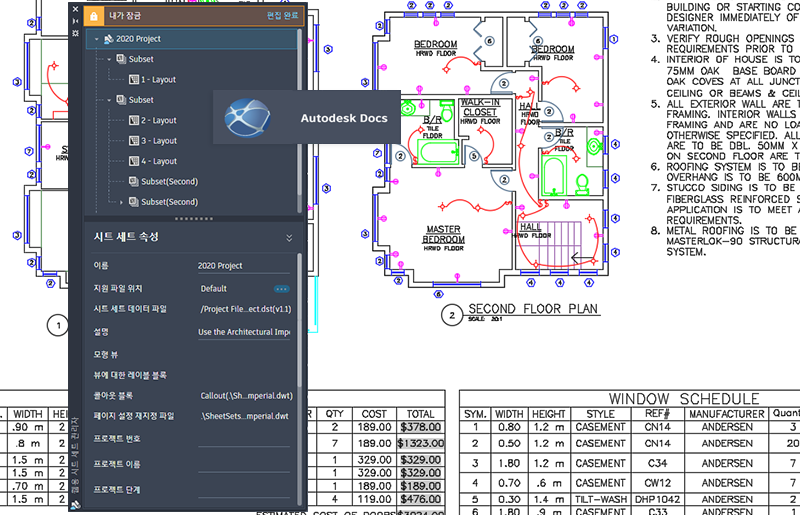Select the first Subset(Second) item

169,182
